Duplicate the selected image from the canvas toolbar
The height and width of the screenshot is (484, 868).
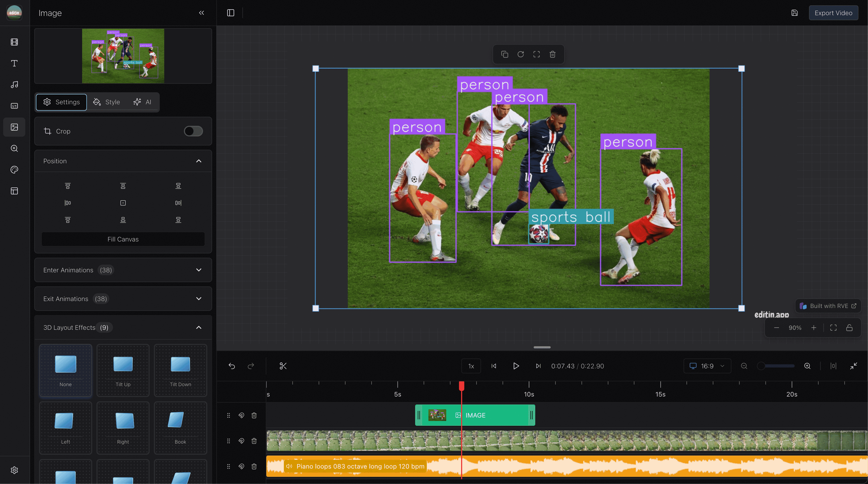pyautogui.click(x=504, y=54)
